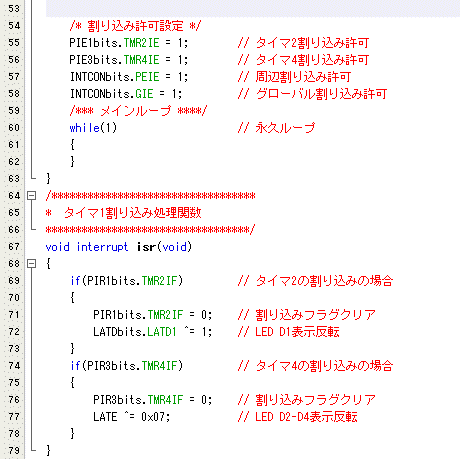Image resolution: width=460 pixels, height=459 pixels.
Task: Click the TMR4IE token on line 56
Action: tap(141, 60)
